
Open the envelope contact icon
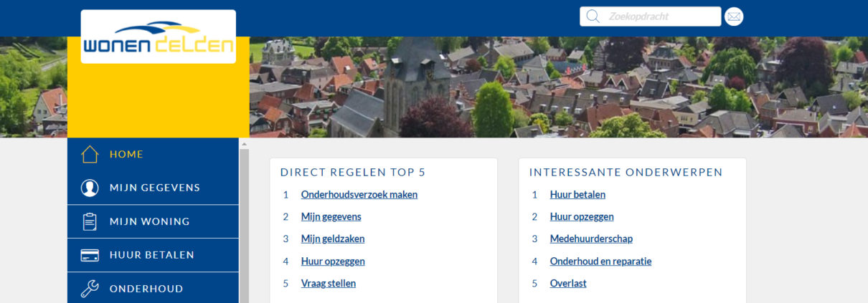pyautogui.click(x=734, y=16)
